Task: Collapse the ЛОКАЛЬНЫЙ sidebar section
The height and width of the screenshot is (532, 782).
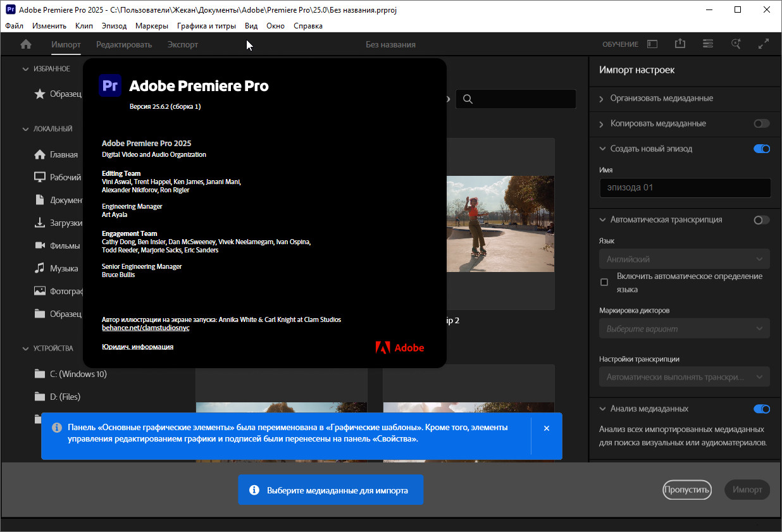Action: point(26,129)
